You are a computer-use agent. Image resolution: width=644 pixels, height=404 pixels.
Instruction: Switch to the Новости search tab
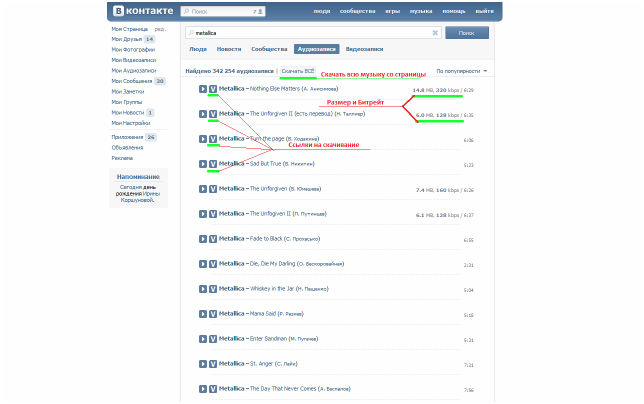tap(229, 49)
